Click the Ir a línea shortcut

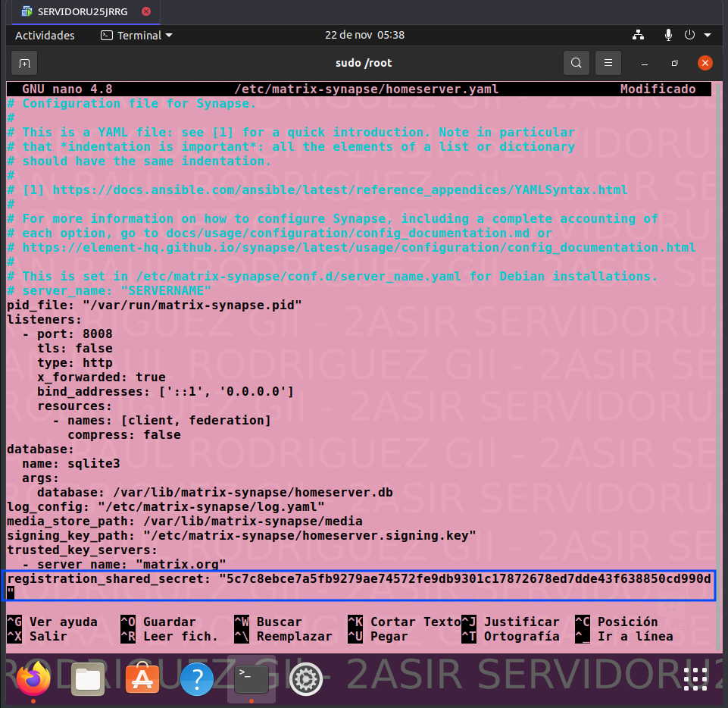[x=624, y=637]
